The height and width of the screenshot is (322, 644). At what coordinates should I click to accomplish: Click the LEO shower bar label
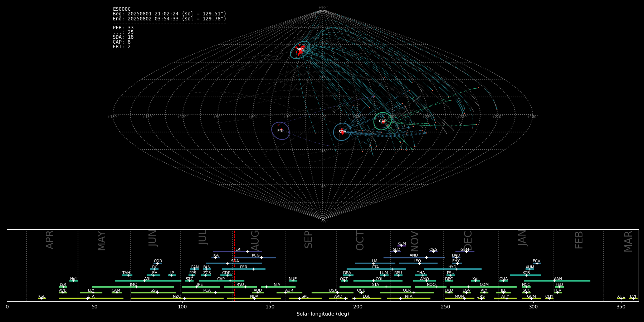point(418,261)
